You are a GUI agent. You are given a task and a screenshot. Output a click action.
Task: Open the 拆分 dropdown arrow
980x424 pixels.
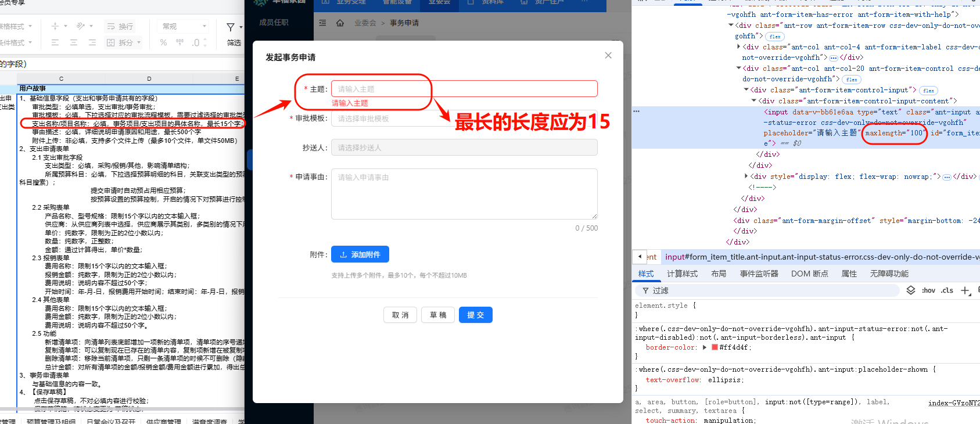(139, 42)
